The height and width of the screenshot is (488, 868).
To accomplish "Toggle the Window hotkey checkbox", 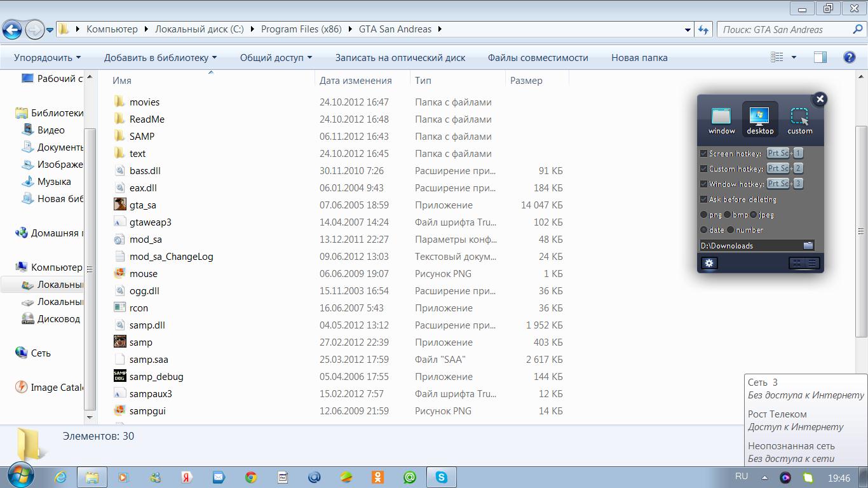I will [x=704, y=184].
